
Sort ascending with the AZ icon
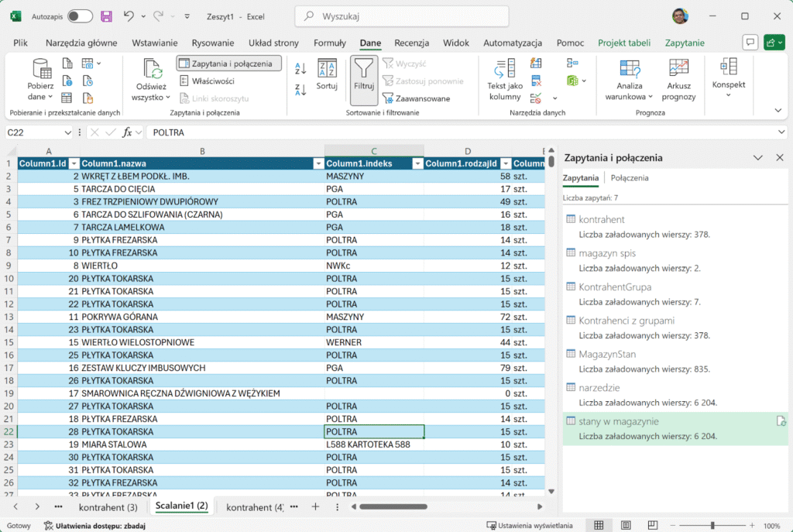302,67
